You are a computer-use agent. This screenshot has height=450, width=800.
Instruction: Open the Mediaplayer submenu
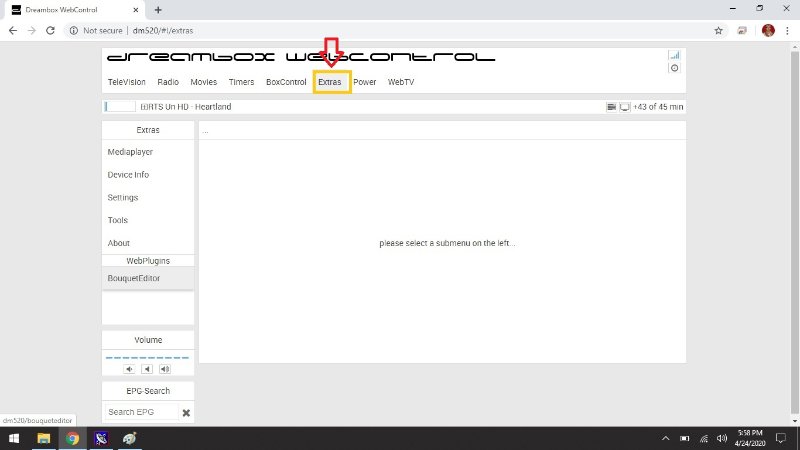[x=130, y=152]
